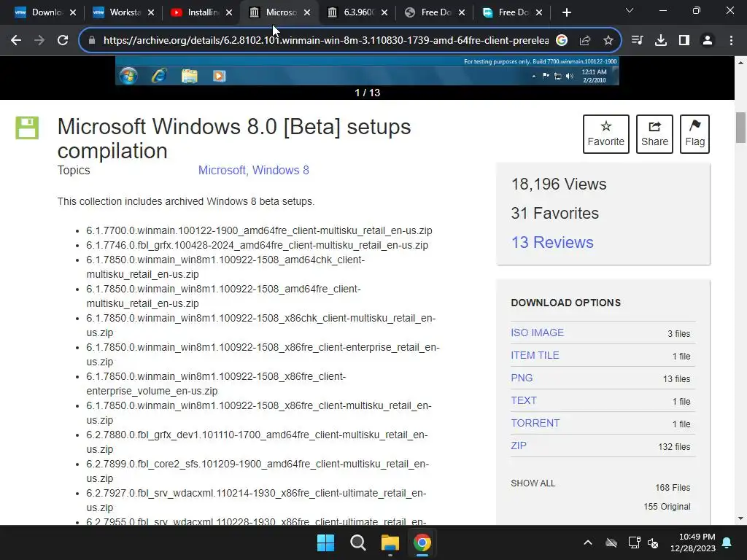
Task: Open Chrome three-dot menu
Action: 731,41
